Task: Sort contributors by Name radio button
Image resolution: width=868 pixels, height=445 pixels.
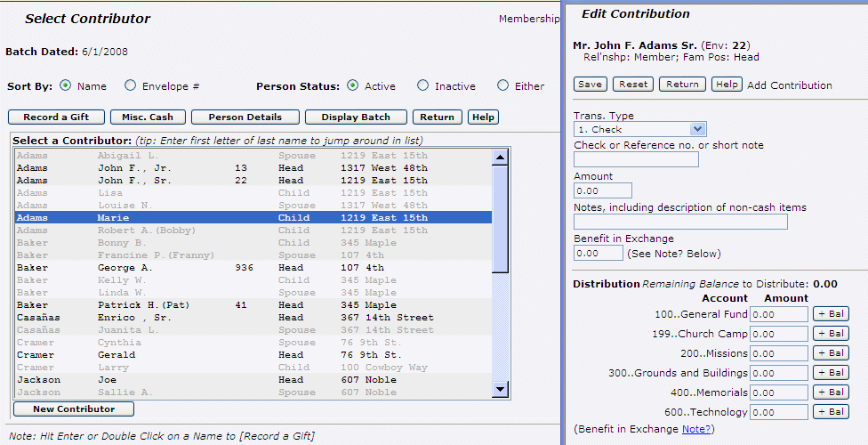Action: coord(65,86)
